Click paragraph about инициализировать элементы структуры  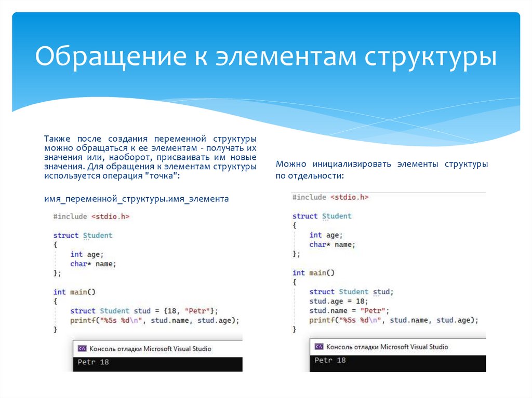click(382, 169)
